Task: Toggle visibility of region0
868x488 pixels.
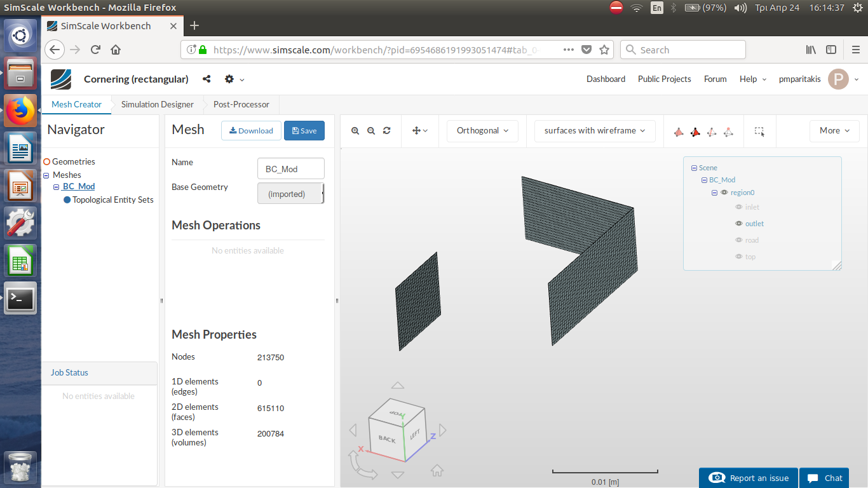Action: pyautogui.click(x=724, y=192)
